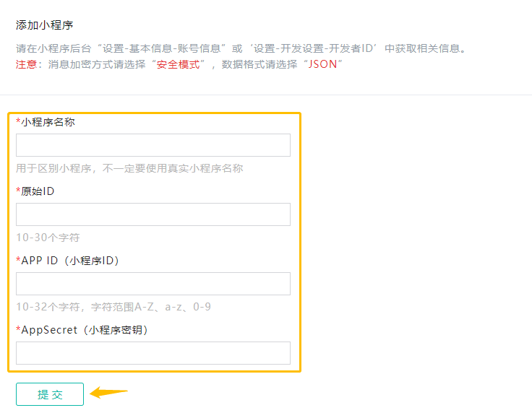
Task: Click the 10-30个字符 hint text
Action: (x=48, y=238)
